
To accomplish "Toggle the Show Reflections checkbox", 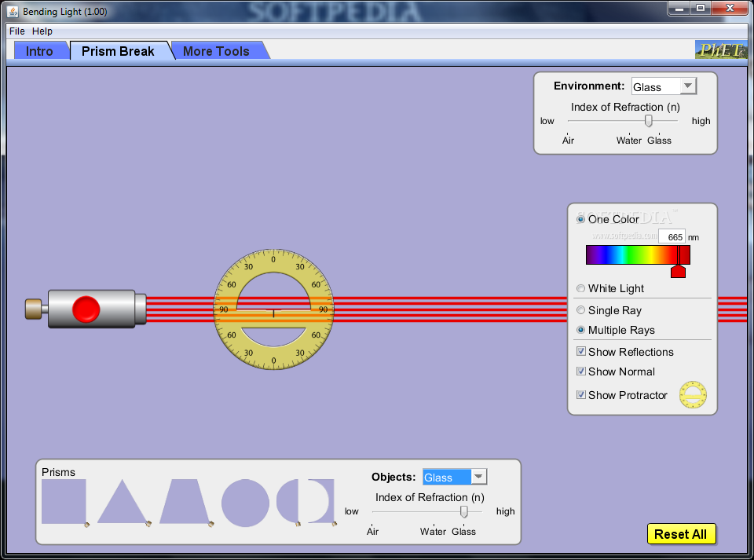I will click(581, 351).
